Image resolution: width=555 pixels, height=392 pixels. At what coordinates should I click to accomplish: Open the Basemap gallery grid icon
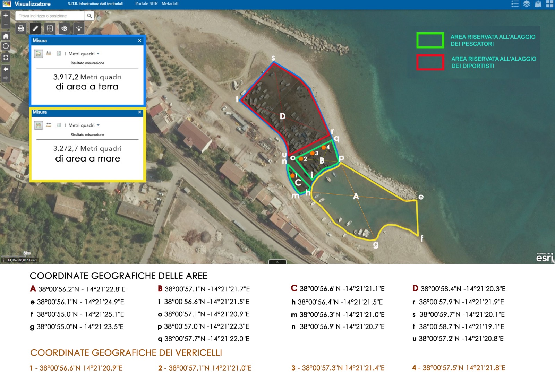click(x=549, y=4)
